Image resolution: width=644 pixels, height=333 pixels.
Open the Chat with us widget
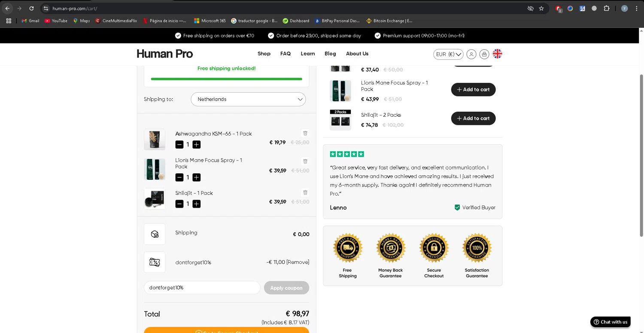610,322
